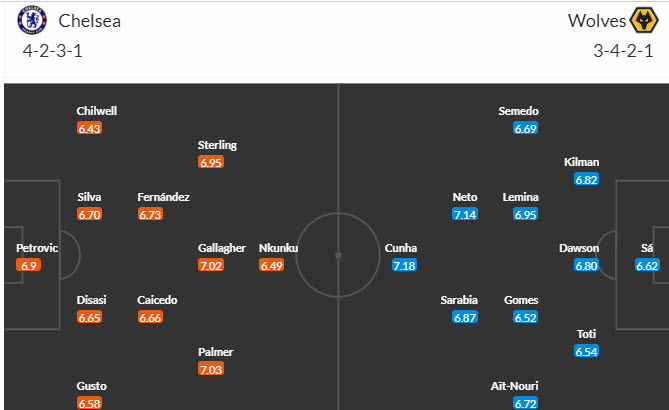Viewport: 669px width, 410px height.
Task: Click Chilwell's 6.43 rating badge
Action: pyautogui.click(x=90, y=128)
